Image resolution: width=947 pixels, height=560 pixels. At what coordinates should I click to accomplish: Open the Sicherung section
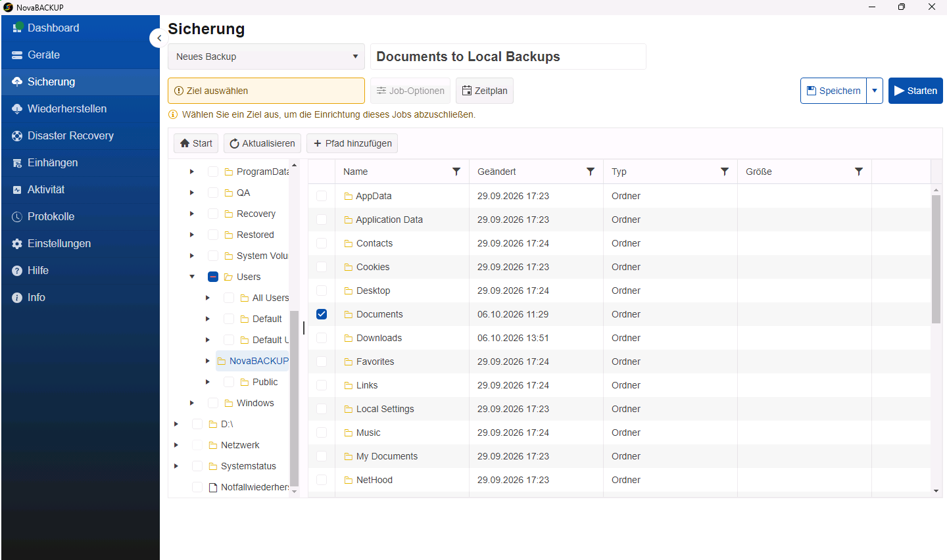tap(80, 82)
